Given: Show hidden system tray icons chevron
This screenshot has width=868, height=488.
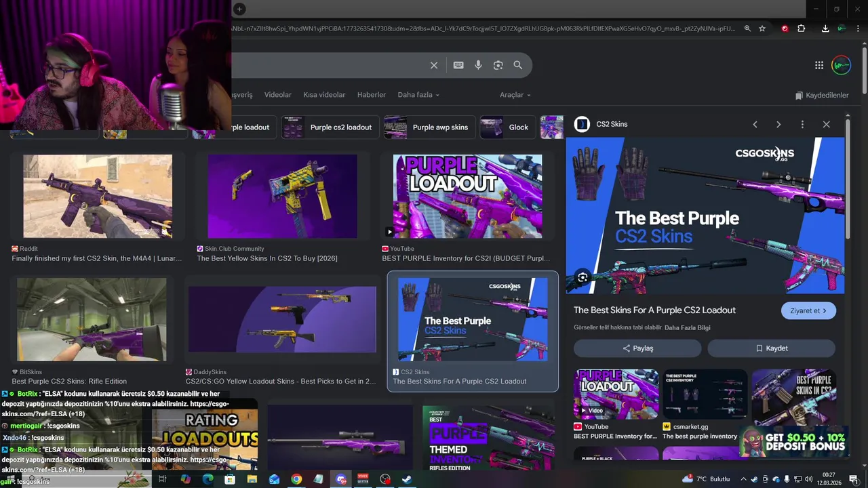Looking at the screenshot, I should click(x=743, y=479).
